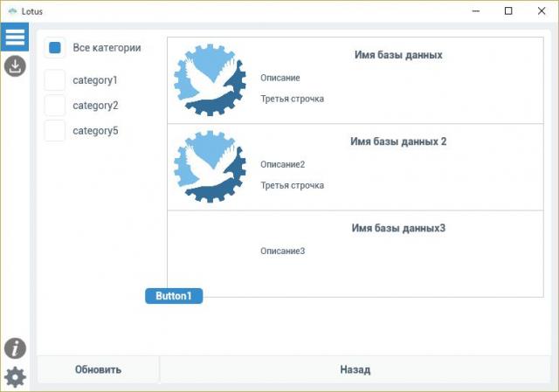The height and width of the screenshot is (392, 559).
Task: Click the Обновить button
Action: (x=98, y=369)
